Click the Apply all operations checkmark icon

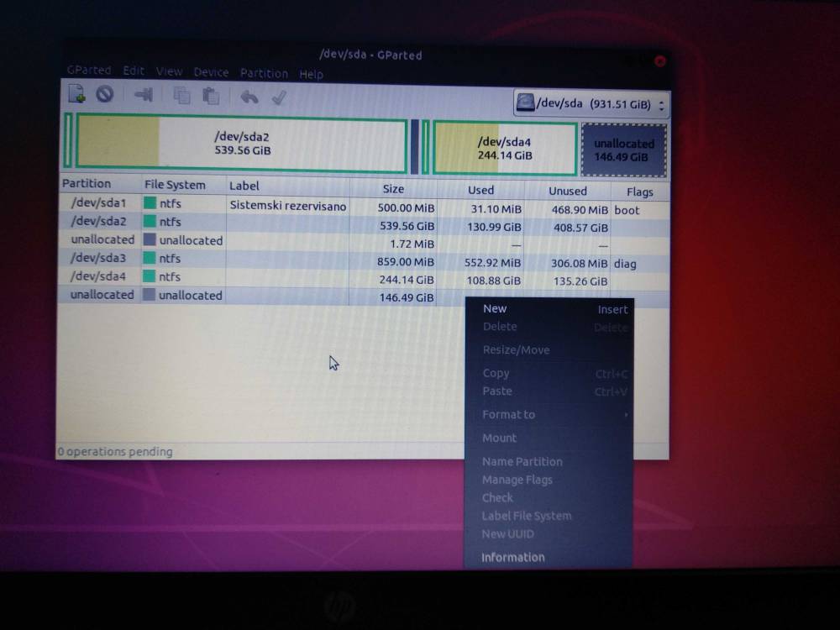pyautogui.click(x=279, y=98)
